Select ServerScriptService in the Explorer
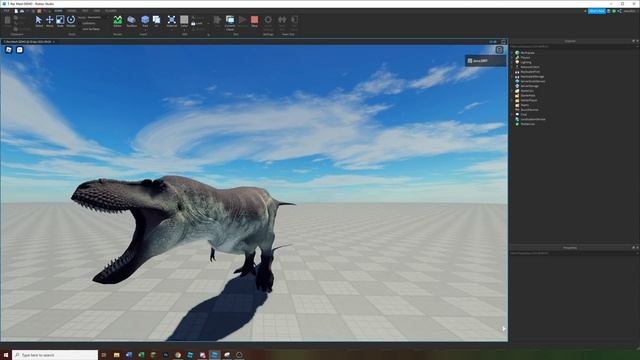Viewport: 640px width, 360px height. click(533, 81)
